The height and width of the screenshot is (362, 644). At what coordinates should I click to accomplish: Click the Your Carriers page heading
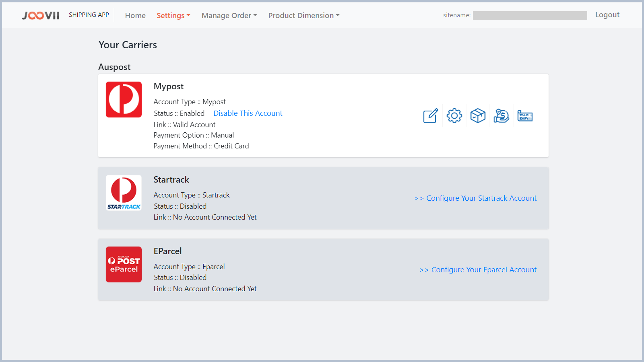pyautogui.click(x=128, y=45)
